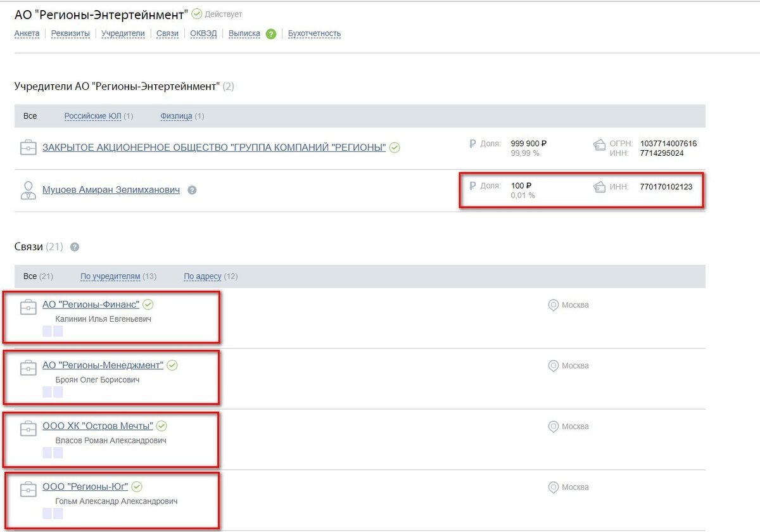Jump to the Связи header link

click(x=168, y=34)
